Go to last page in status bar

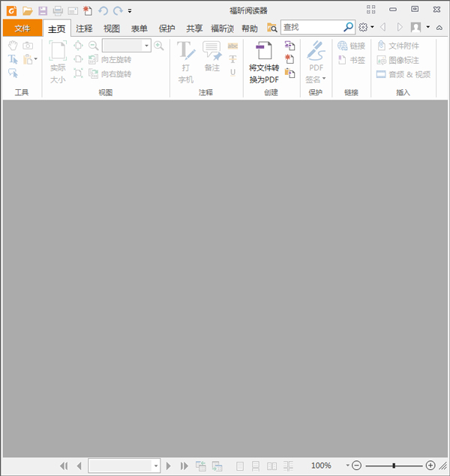point(184,466)
